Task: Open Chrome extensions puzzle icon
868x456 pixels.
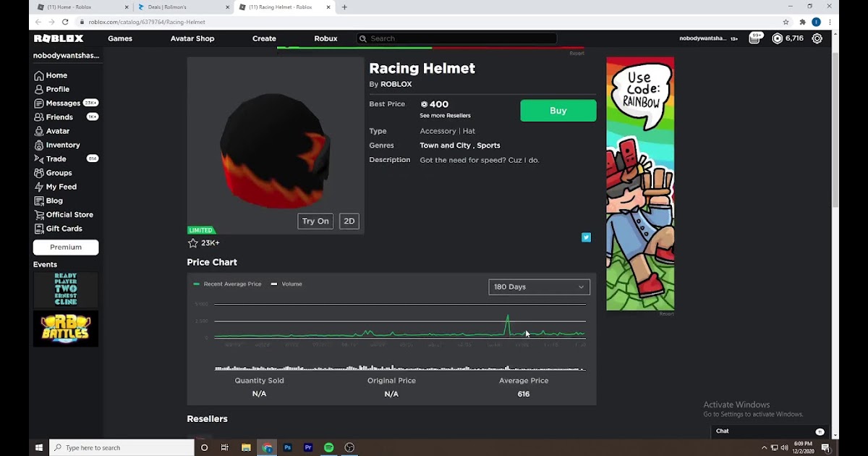Action: pos(802,22)
